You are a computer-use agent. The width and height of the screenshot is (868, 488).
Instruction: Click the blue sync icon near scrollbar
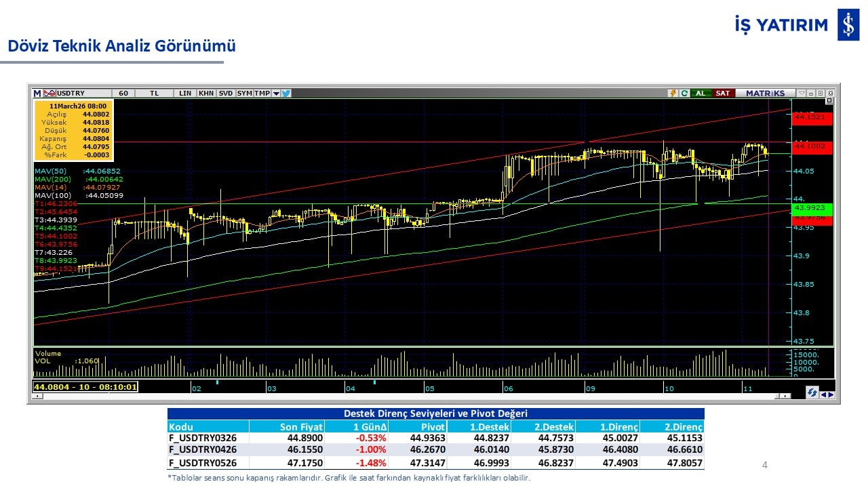(x=812, y=393)
